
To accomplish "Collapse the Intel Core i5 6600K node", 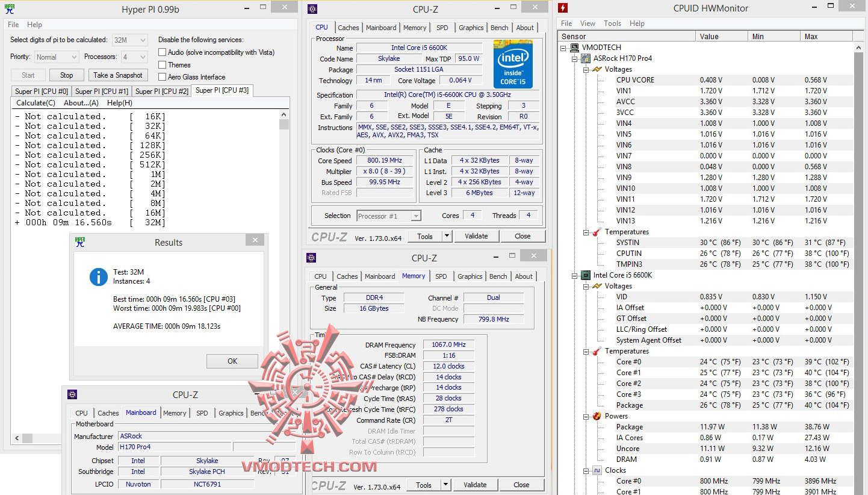I will tap(575, 275).
